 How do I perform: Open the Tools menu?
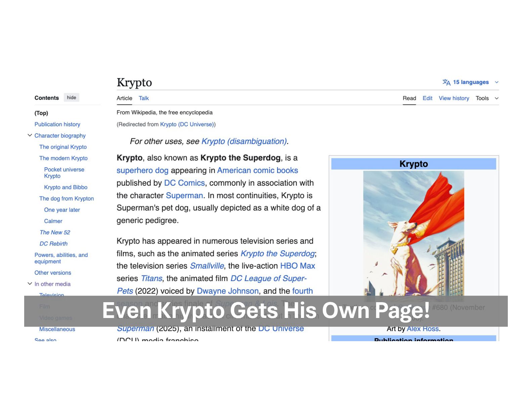(482, 98)
